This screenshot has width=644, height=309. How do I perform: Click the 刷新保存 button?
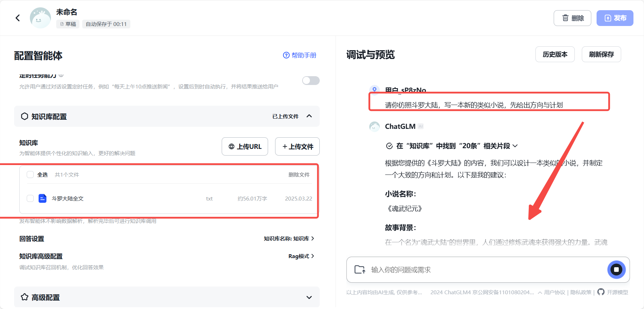click(601, 54)
